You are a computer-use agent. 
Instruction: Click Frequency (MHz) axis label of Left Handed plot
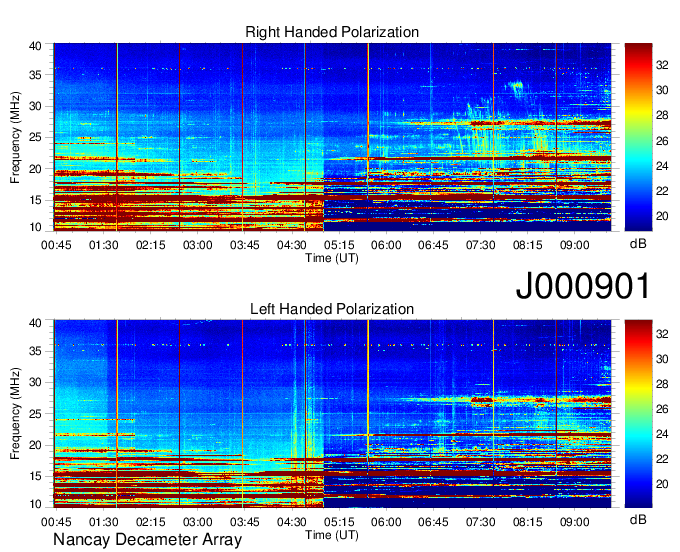(x=15, y=414)
